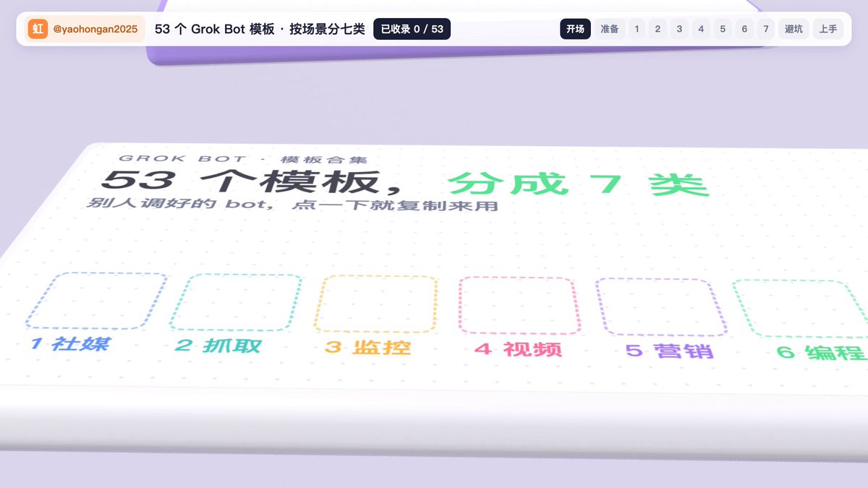Screen dimensions: 868x488
Task: Select the pink dashed box for 视频
Action: pos(519,306)
